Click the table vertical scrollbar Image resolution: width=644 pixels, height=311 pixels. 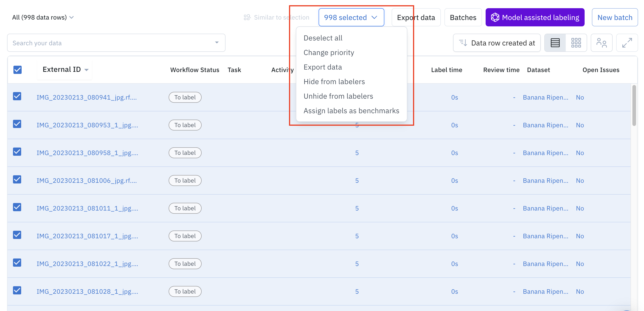coord(634,105)
